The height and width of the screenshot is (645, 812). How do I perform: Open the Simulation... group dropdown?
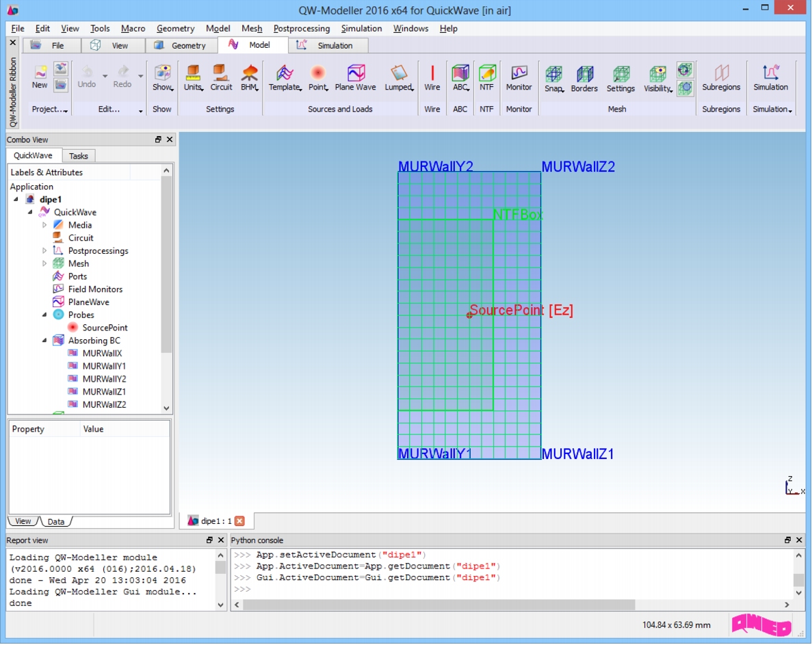772,109
